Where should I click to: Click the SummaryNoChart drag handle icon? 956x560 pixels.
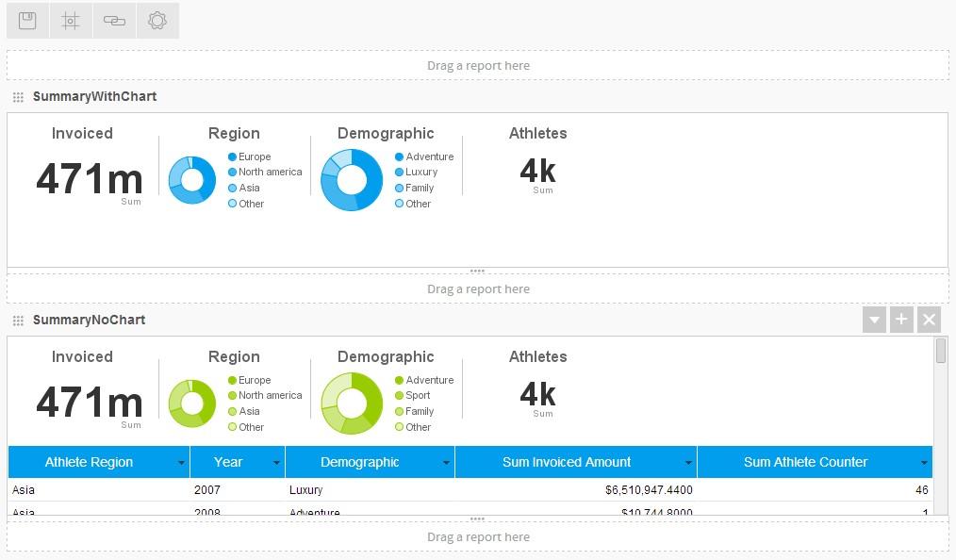(x=18, y=321)
